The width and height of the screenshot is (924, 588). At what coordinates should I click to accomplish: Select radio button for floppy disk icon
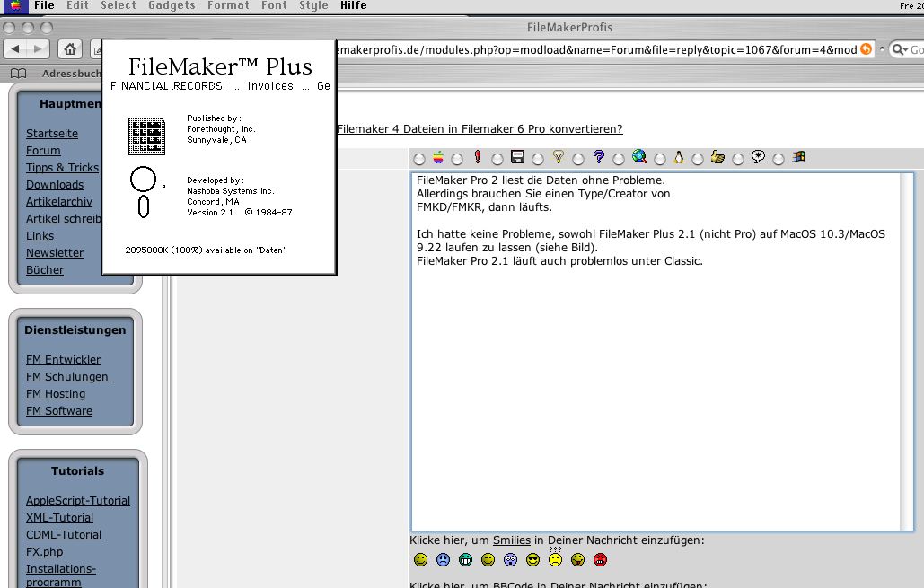pos(497,159)
